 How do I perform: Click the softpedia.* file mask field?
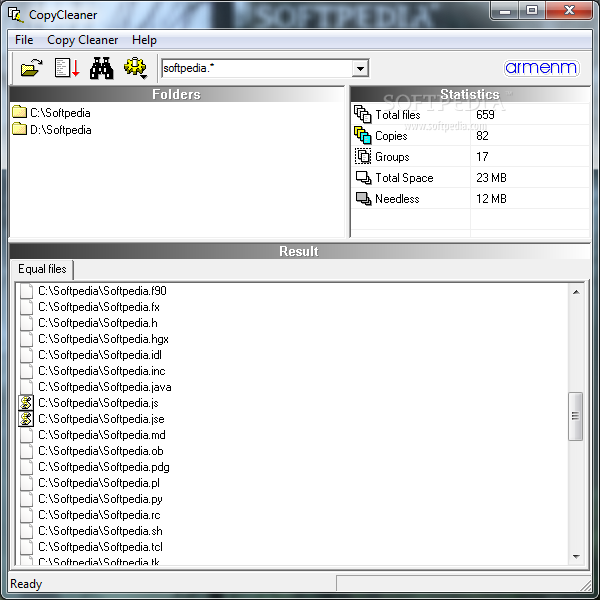click(x=257, y=68)
